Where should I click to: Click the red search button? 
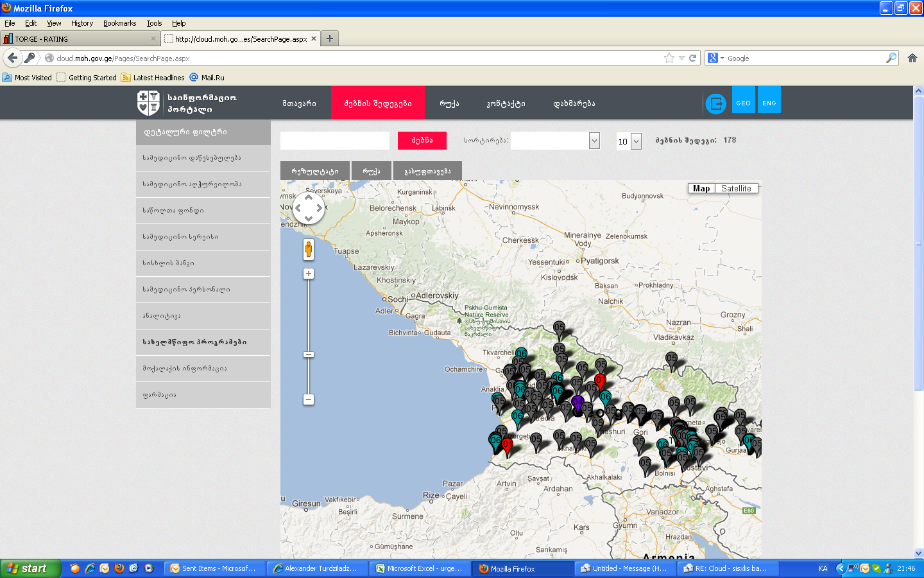tap(422, 140)
